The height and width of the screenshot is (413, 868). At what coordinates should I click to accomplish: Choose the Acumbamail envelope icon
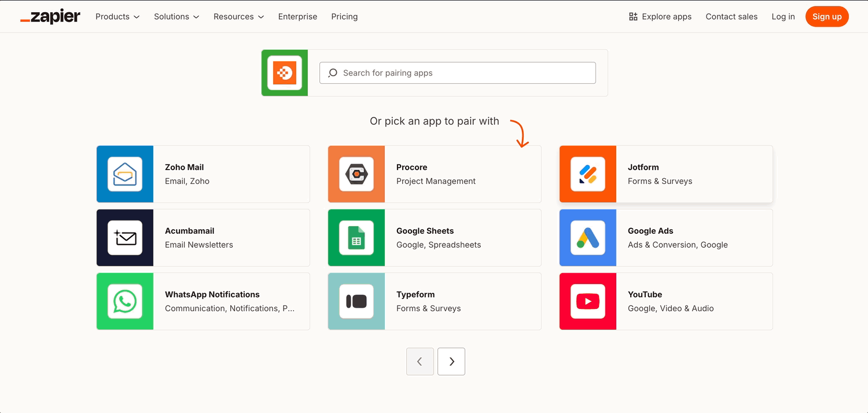(x=125, y=238)
